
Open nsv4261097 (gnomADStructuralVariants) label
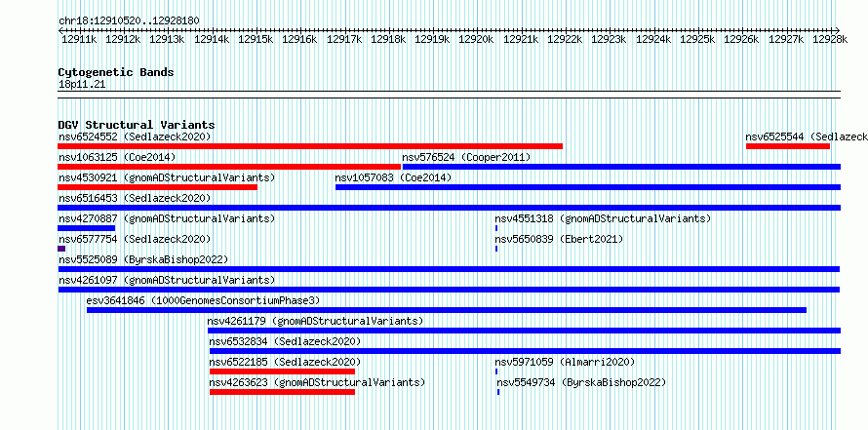[167, 280]
